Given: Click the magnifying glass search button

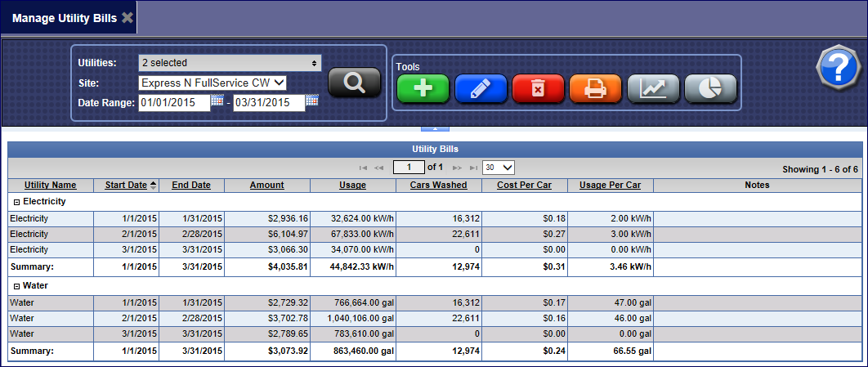Looking at the screenshot, I should click(355, 83).
